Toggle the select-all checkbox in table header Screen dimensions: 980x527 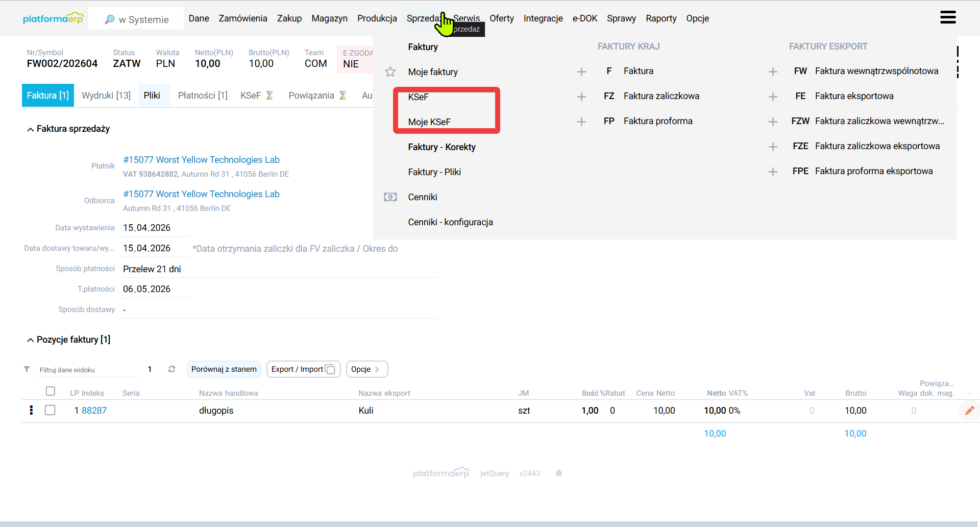coord(50,391)
